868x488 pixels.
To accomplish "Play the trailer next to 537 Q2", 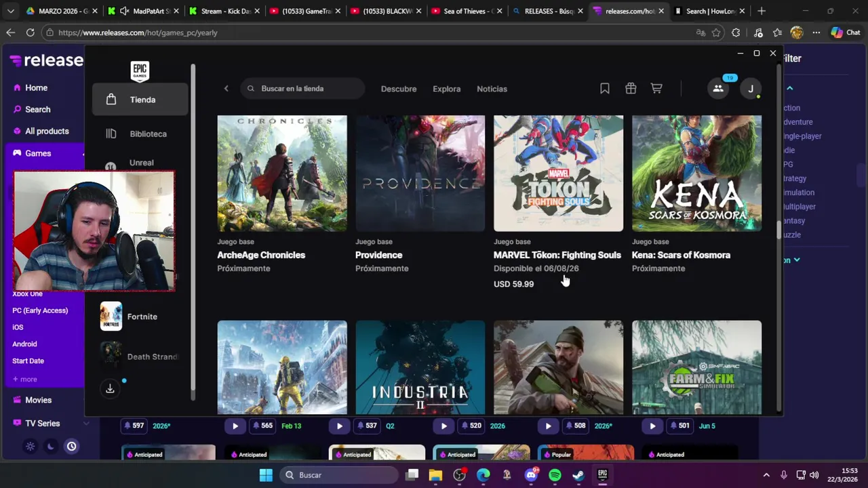I will coord(340,426).
